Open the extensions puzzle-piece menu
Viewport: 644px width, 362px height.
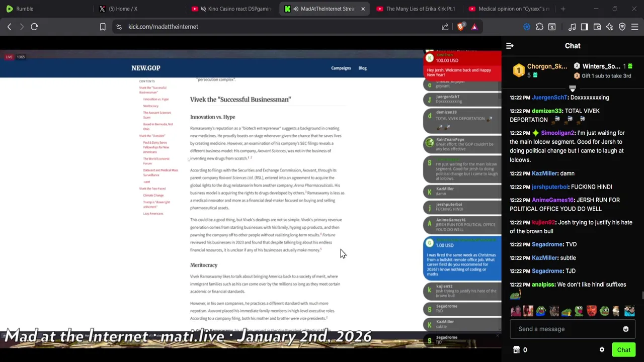539,27
